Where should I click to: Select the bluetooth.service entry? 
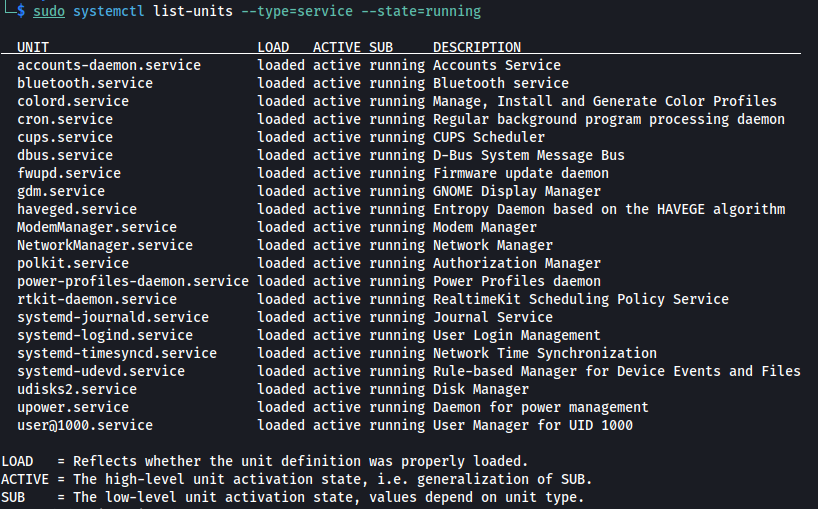(x=85, y=83)
